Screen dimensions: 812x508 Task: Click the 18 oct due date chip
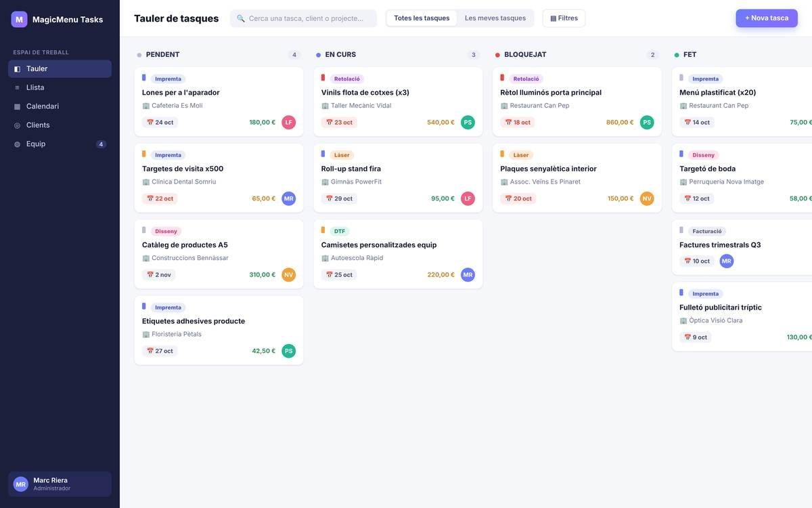pos(518,123)
